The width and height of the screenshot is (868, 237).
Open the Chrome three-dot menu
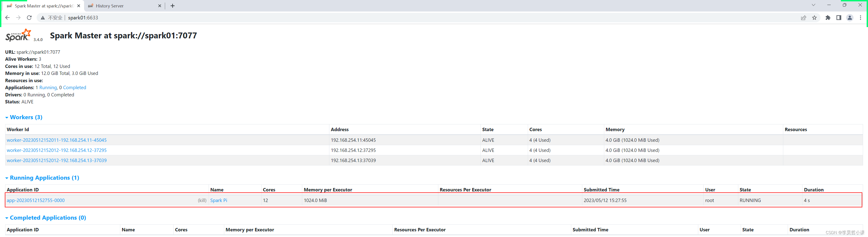tap(860, 18)
